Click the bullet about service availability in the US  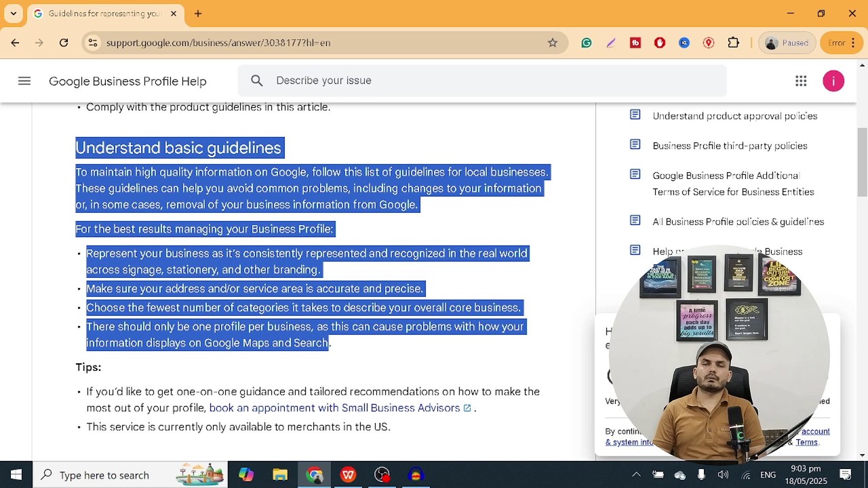(x=238, y=427)
